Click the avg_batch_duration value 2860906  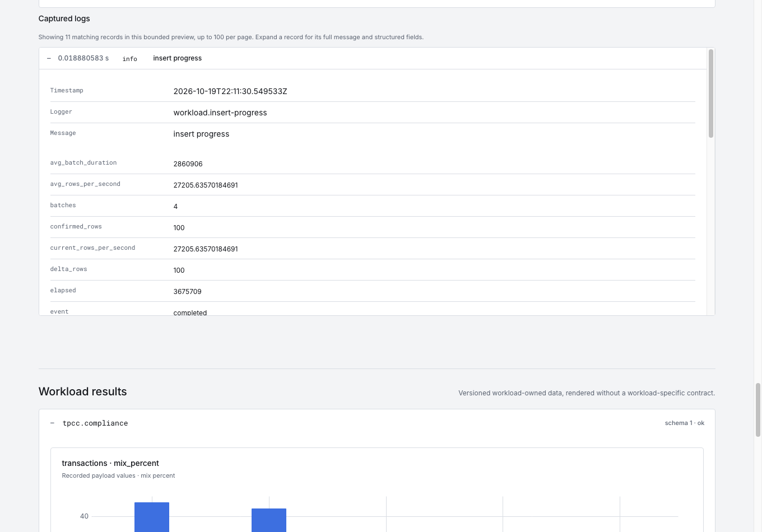(188, 164)
